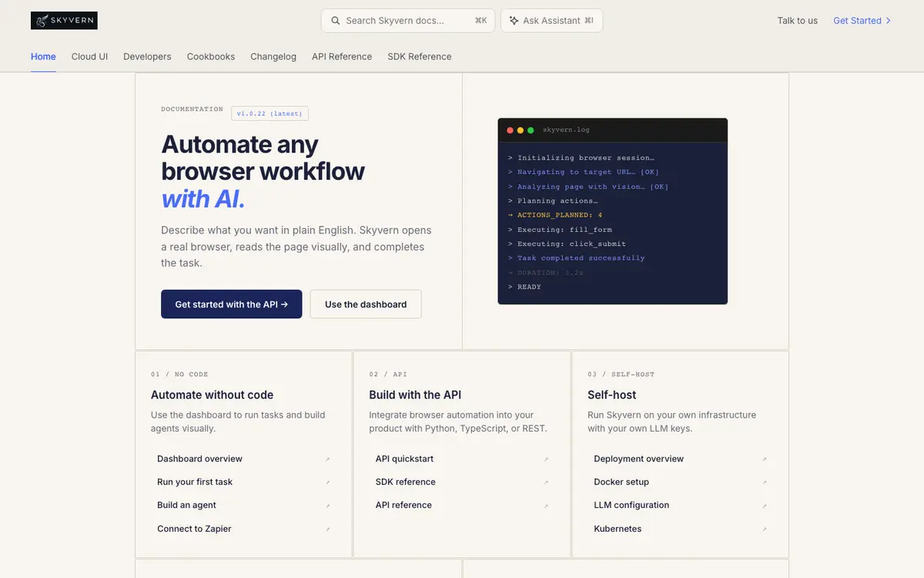Click the ACTIONS_PLANNED: 4 log line
924x578 pixels.
coord(555,215)
